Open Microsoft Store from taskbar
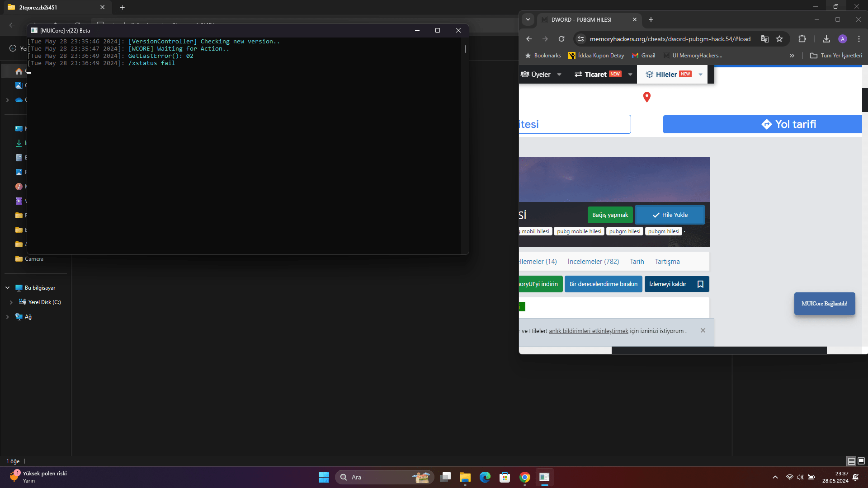868x488 pixels. 505,477
